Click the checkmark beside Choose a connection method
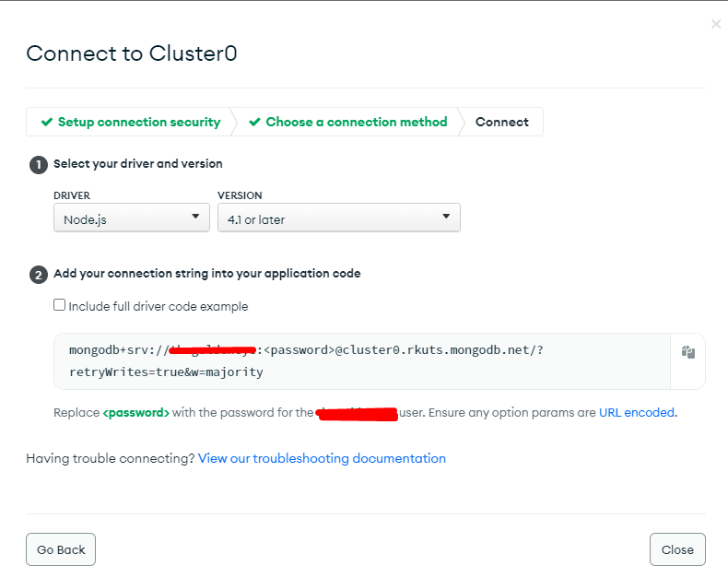This screenshot has width=728, height=578. point(255,122)
